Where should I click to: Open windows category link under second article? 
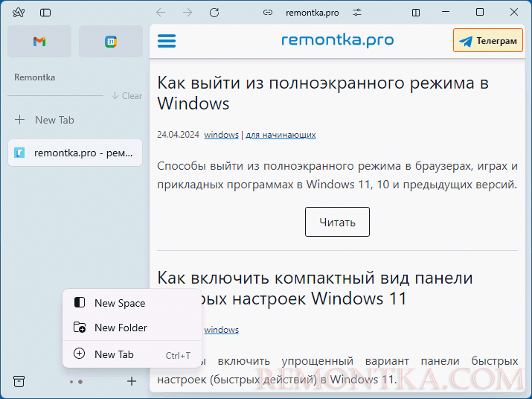tap(221, 330)
